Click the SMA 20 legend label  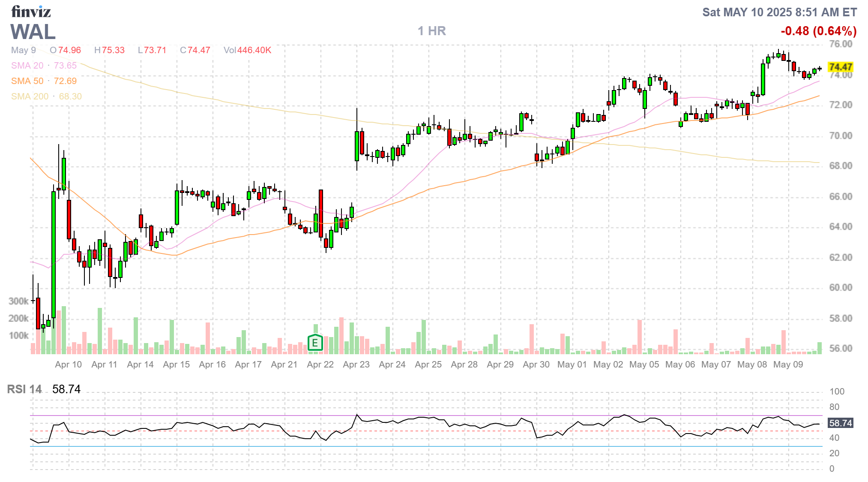click(27, 66)
